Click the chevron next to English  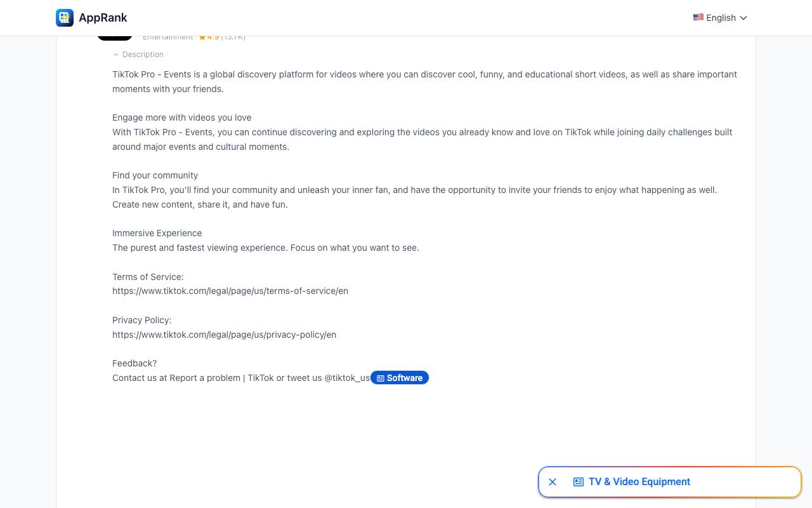tap(743, 18)
